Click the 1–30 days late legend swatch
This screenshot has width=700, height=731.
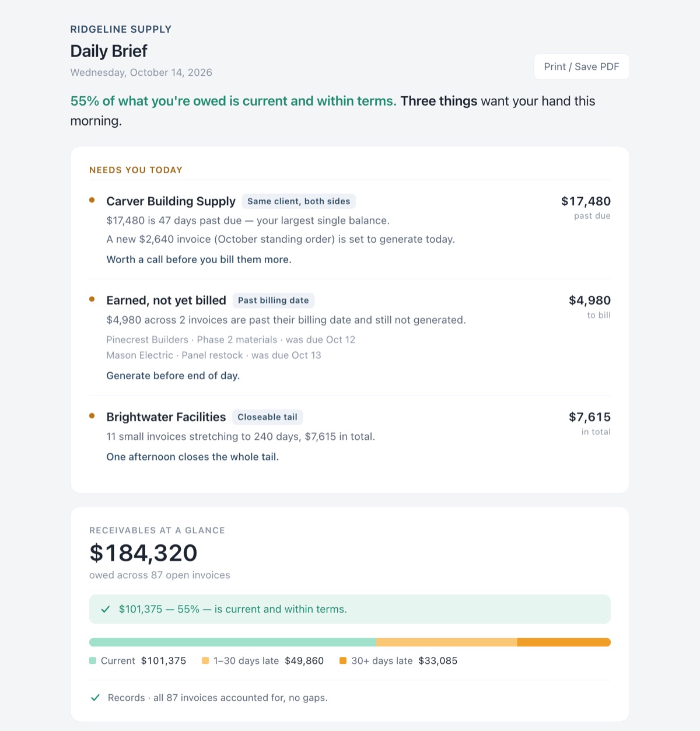click(x=205, y=660)
